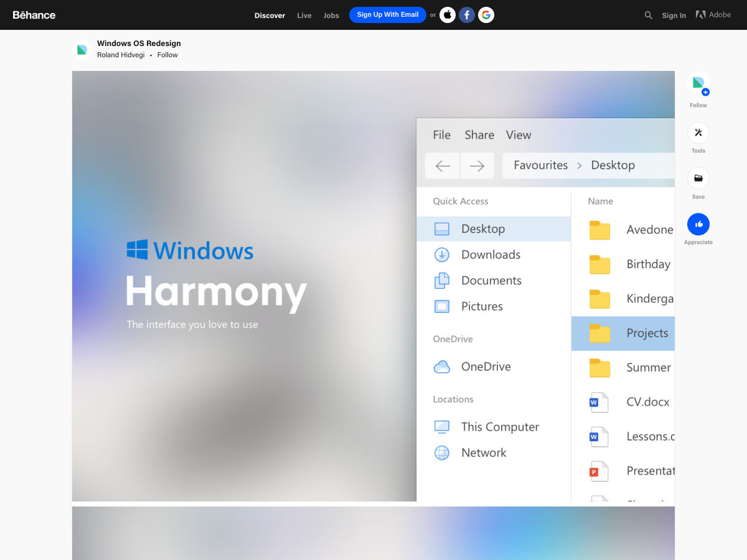Click the OneDrive cloud icon
The width and height of the screenshot is (747, 560).
(x=441, y=366)
